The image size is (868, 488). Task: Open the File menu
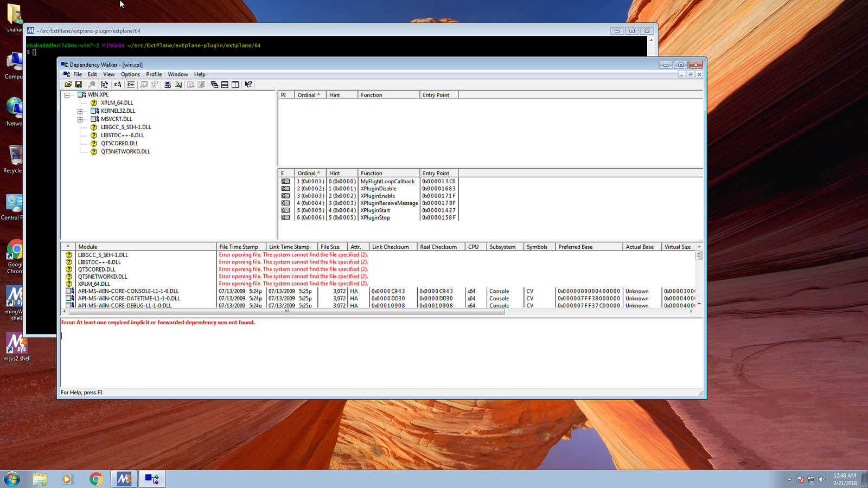pyautogui.click(x=78, y=74)
